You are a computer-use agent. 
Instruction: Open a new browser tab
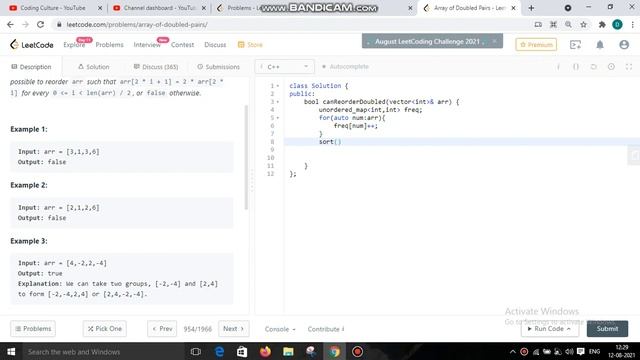point(531,8)
